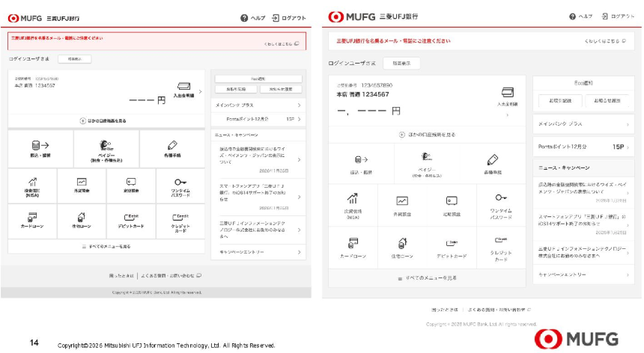Open キャンペーンエントリー row in right mockup
This screenshot has height=353, width=644.
pyautogui.click(x=583, y=274)
